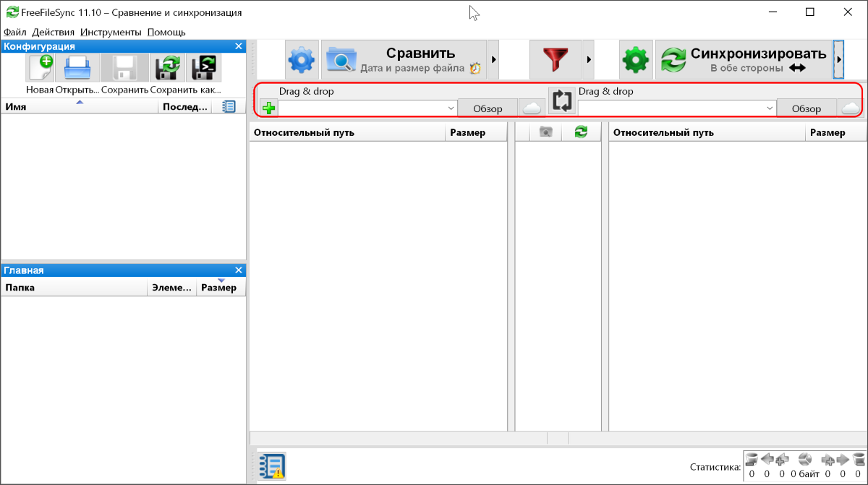The height and width of the screenshot is (485, 868).
Task: Sort overview by Размер column in Главная
Action: pyautogui.click(x=221, y=288)
